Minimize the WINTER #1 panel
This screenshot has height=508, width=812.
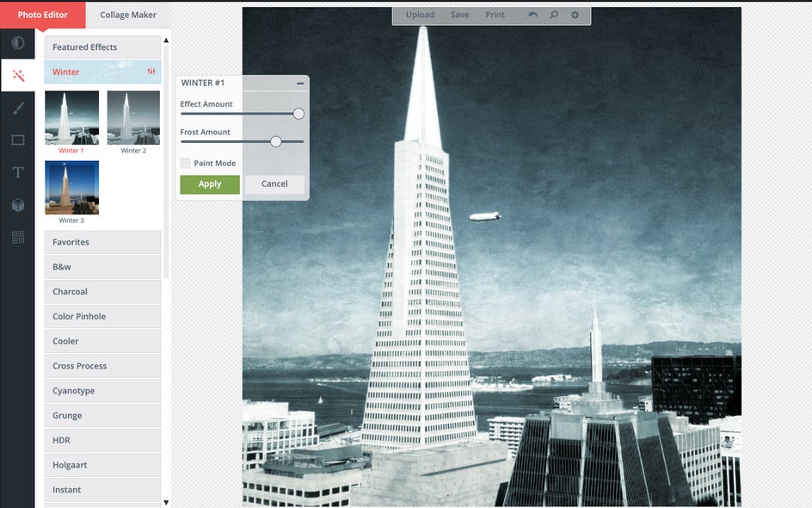[300, 83]
